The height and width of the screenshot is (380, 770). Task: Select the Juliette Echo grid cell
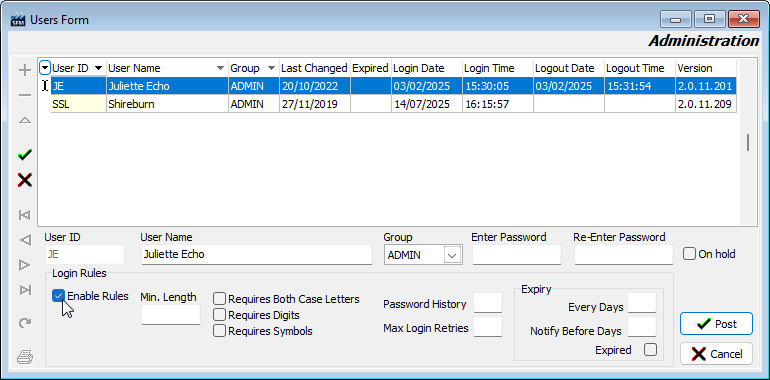click(x=167, y=86)
